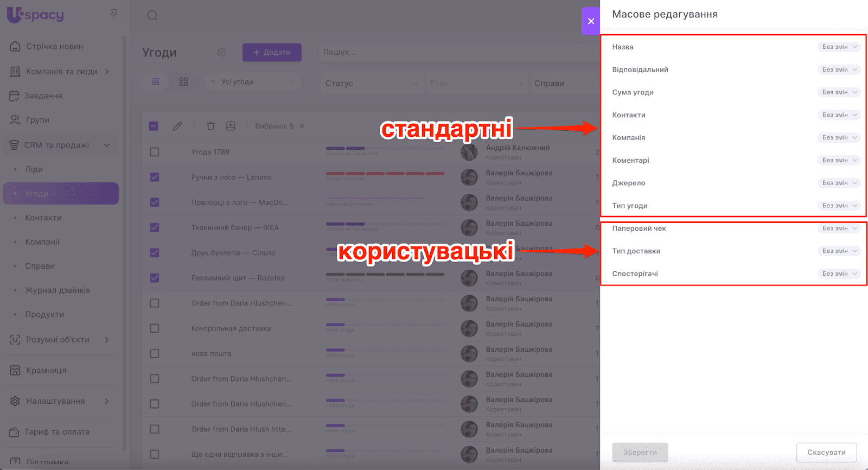The width and height of the screenshot is (868, 470).
Task: Open Без змін dropdown for Джерело
Action: tap(839, 183)
